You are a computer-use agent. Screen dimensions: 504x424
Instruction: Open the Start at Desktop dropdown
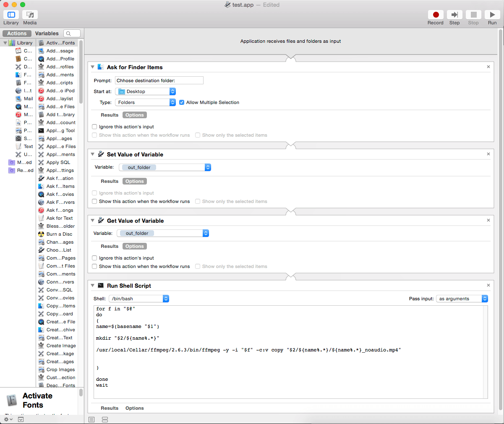coord(145,91)
